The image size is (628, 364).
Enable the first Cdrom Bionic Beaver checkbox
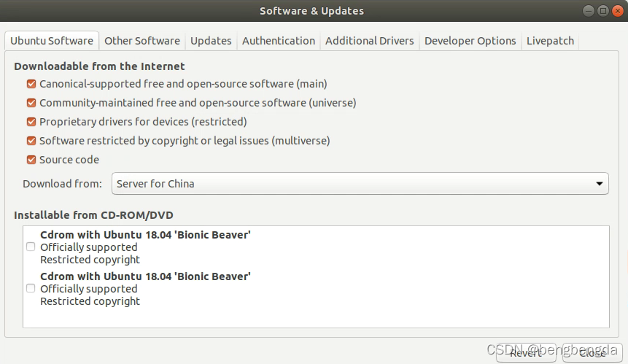pos(31,247)
